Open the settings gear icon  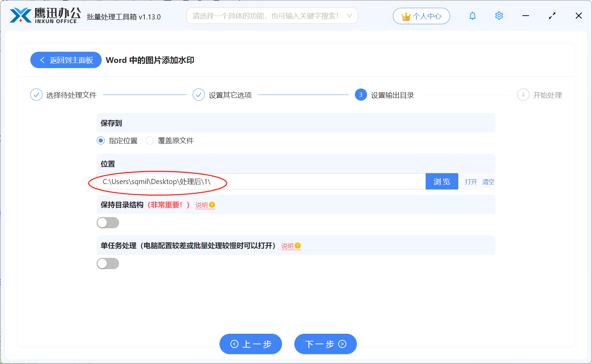499,16
